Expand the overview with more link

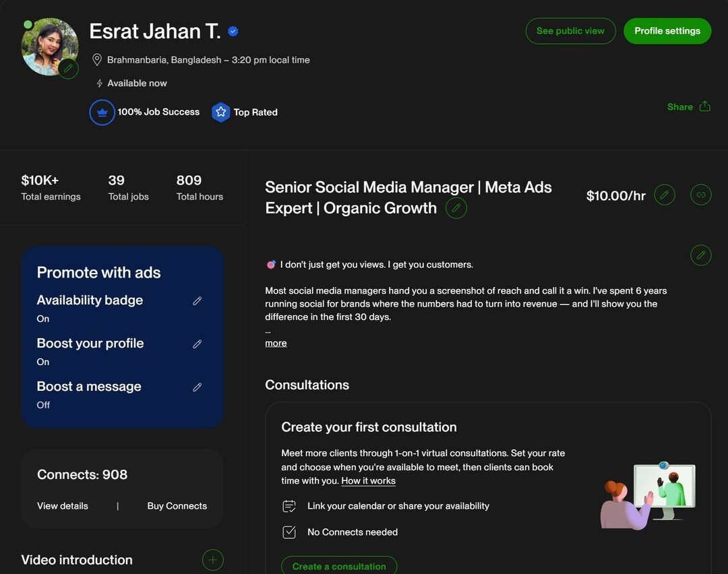click(276, 343)
